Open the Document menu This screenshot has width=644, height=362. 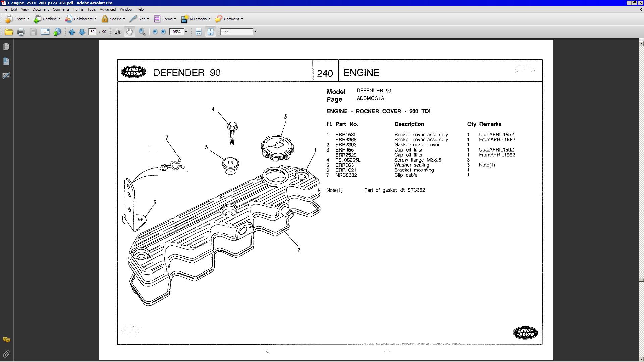tap(41, 9)
